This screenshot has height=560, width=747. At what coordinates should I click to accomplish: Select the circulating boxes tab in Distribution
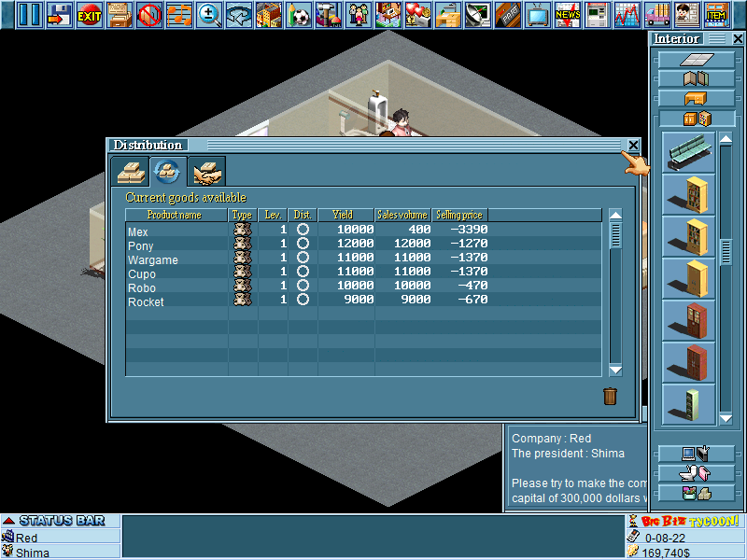pos(168,172)
